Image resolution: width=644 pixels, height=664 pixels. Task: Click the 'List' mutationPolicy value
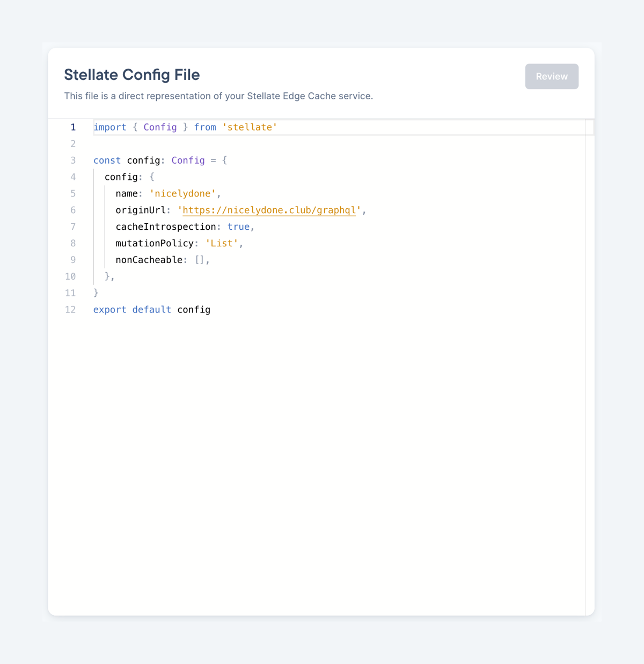pos(221,243)
